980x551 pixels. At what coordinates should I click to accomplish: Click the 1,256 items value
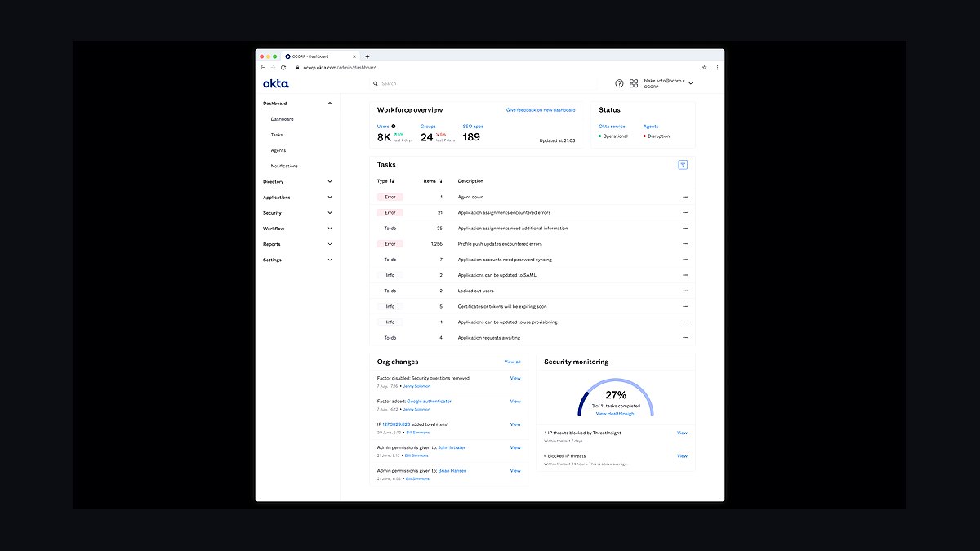[436, 244]
